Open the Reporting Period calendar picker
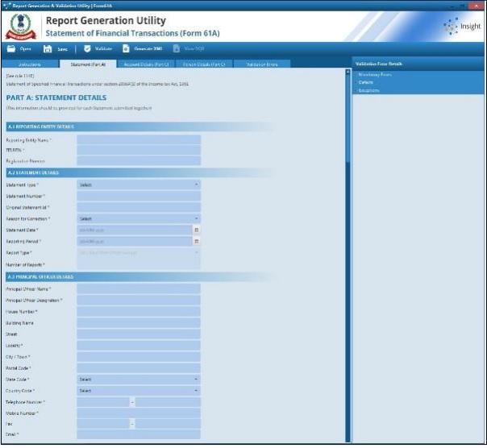Screen dimensions: 487x448 [196, 241]
